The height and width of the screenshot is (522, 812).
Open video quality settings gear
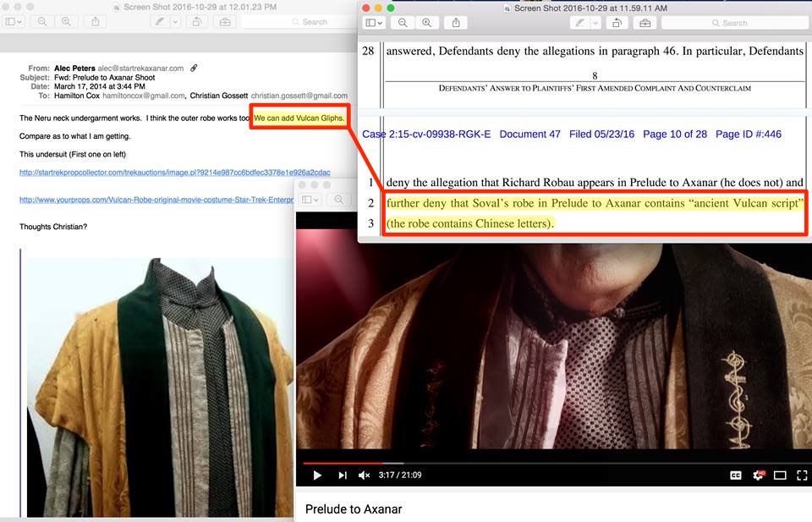pos(758,475)
